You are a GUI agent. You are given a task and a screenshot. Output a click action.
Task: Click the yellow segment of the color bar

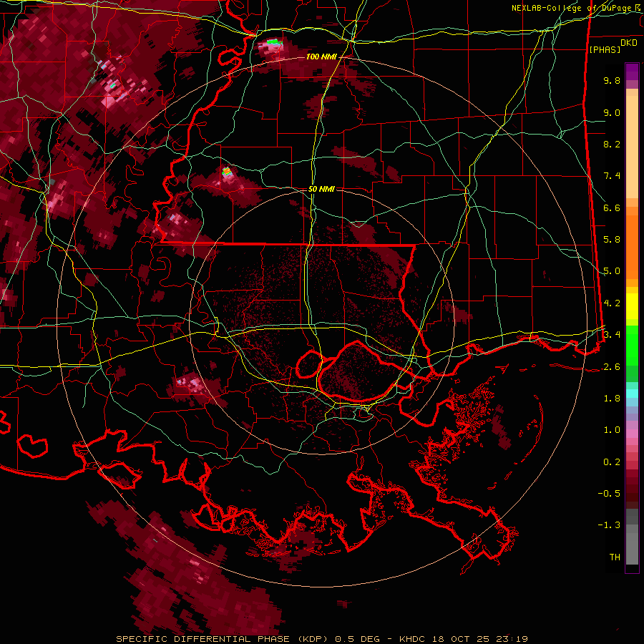coord(632,306)
